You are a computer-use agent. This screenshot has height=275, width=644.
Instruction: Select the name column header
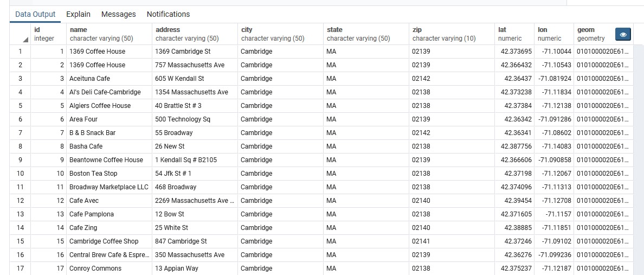click(109, 34)
